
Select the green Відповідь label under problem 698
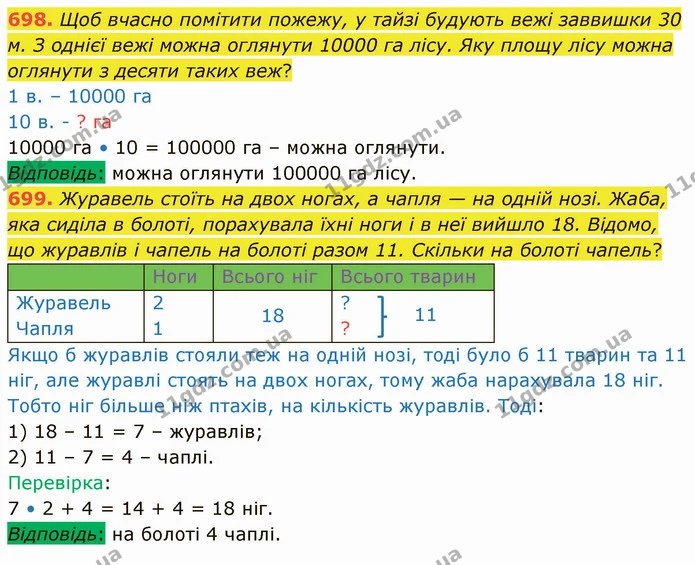click(56, 173)
